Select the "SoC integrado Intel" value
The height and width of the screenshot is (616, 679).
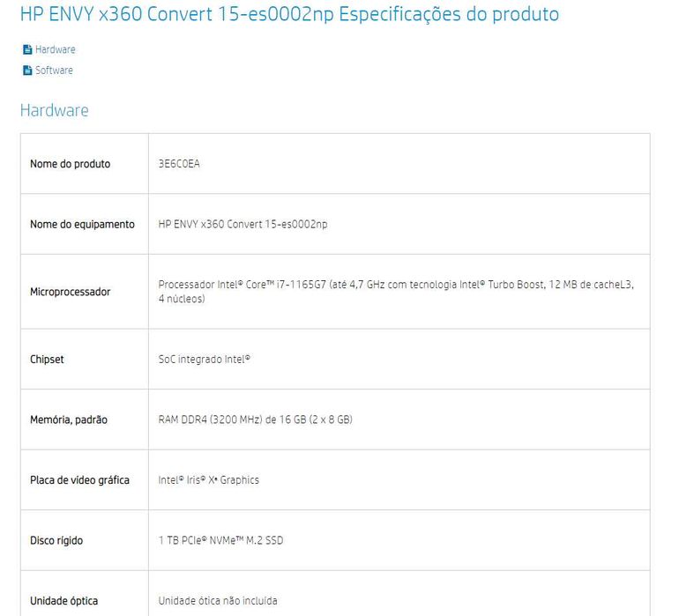pyautogui.click(x=205, y=360)
